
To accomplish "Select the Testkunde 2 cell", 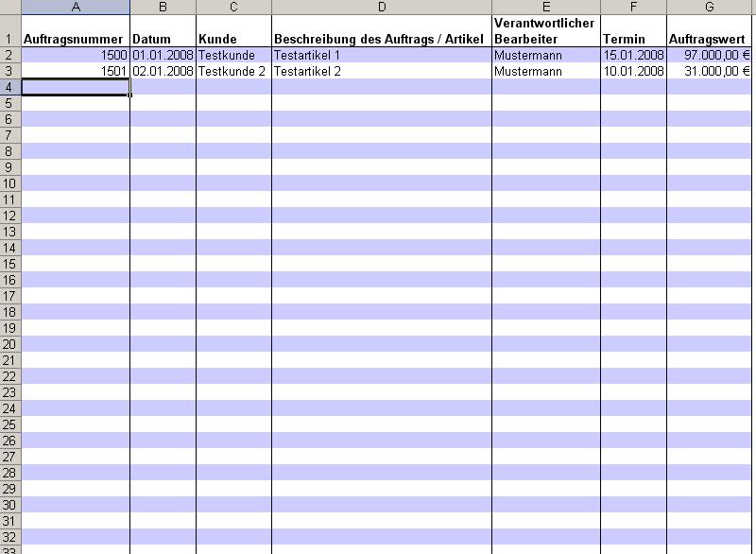I will pos(233,71).
